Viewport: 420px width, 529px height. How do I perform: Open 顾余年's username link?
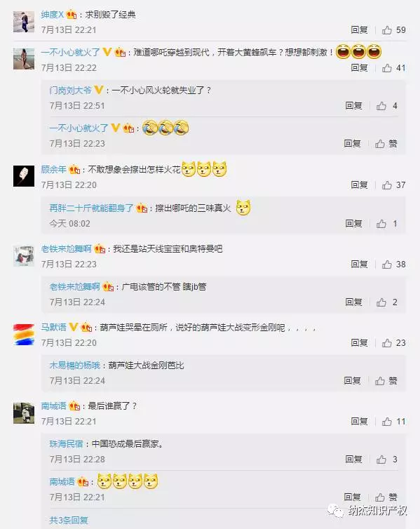pos(53,169)
